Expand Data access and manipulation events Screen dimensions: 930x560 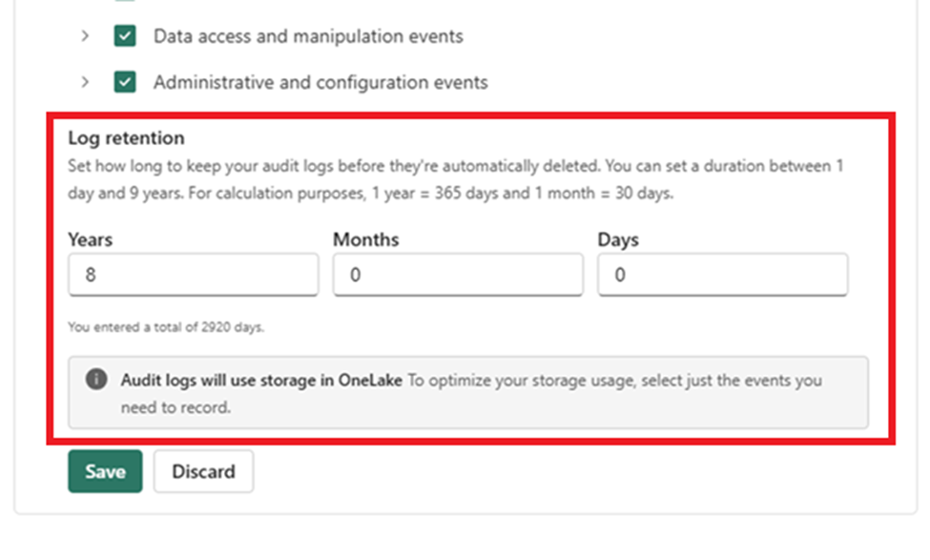point(85,35)
